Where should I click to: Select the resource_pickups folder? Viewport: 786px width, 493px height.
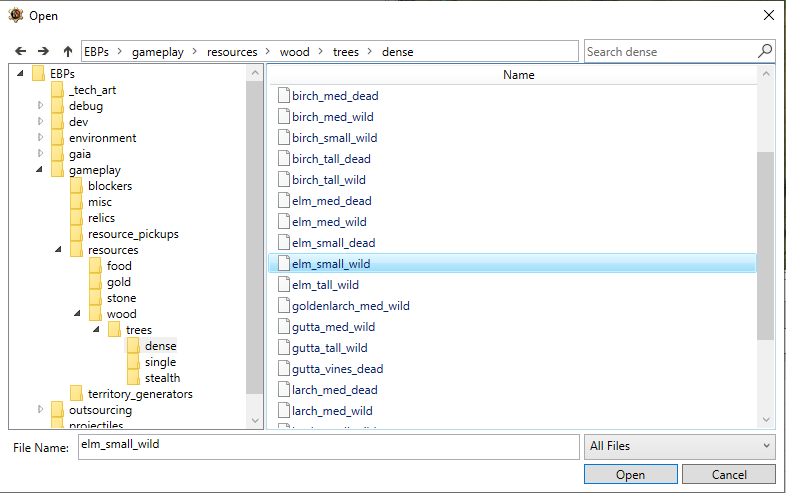tap(133, 234)
